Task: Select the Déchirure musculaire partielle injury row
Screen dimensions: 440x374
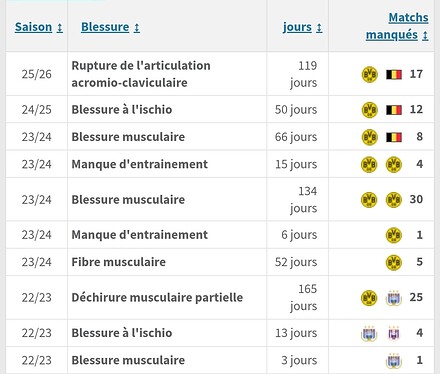Action: (220, 297)
